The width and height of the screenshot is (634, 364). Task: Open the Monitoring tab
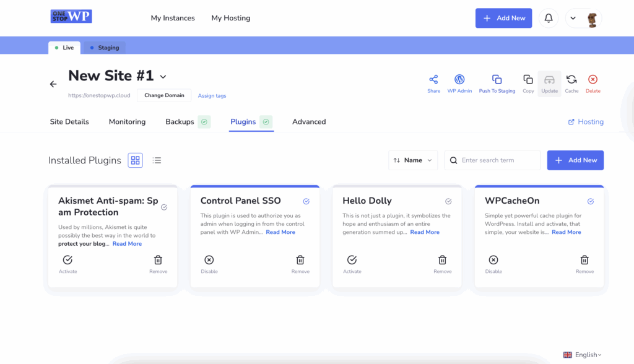[x=127, y=122]
